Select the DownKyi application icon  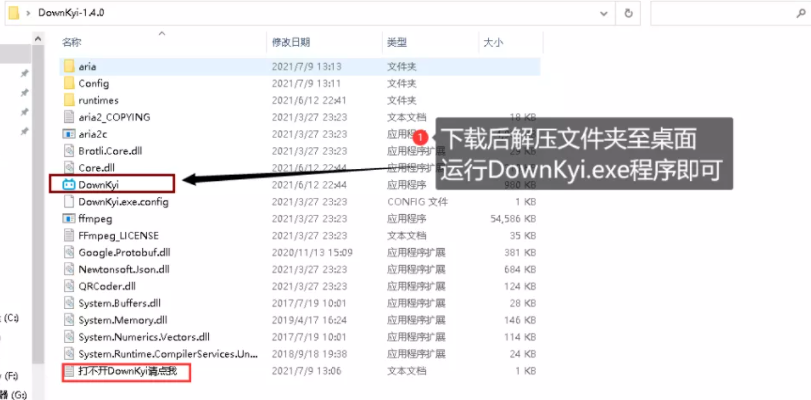[x=68, y=185]
